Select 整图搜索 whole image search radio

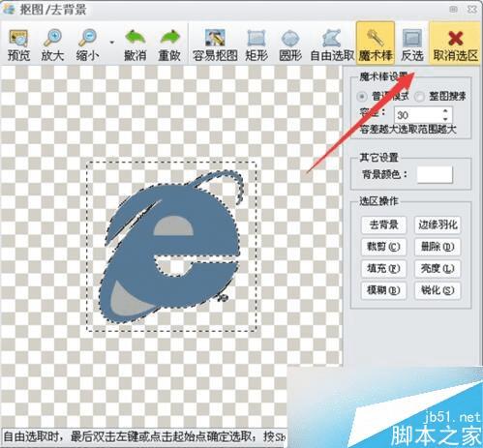(x=419, y=96)
